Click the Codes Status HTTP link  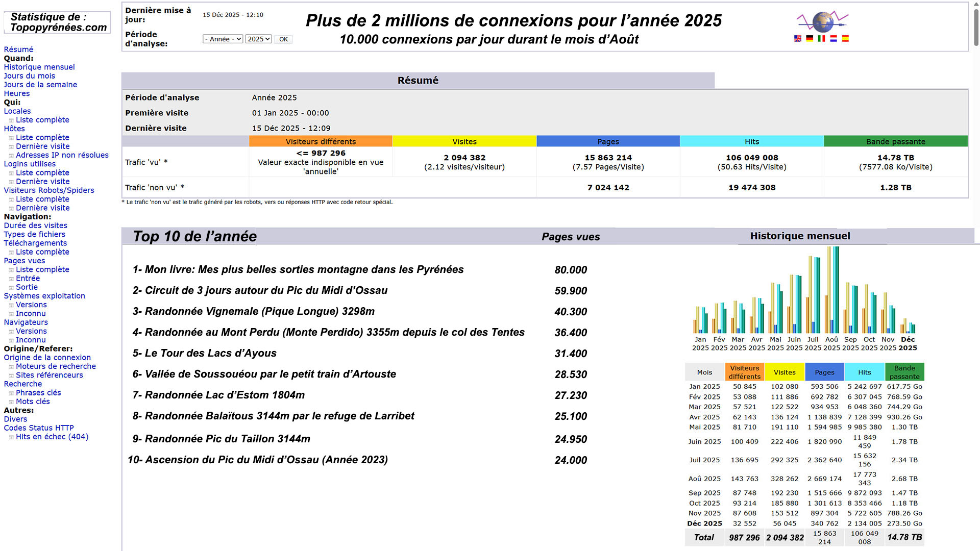tap(39, 428)
